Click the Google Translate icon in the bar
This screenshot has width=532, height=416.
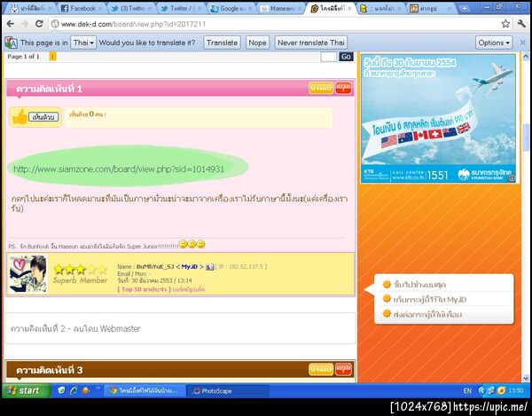click(x=12, y=43)
